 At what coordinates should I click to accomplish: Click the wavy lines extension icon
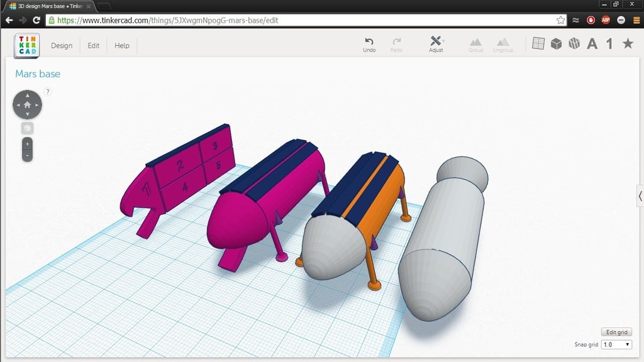tap(575, 20)
